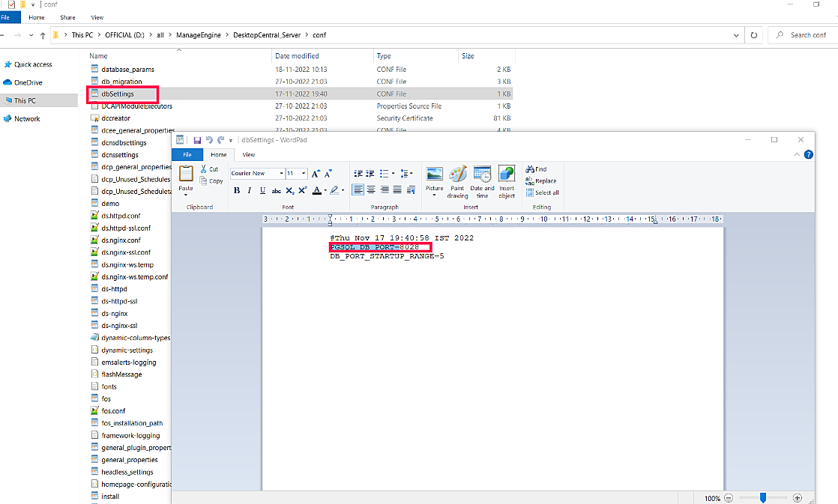The height and width of the screenshot is (504, 838).
Task: Toggle center paragraph alignment
Action: 370,189
